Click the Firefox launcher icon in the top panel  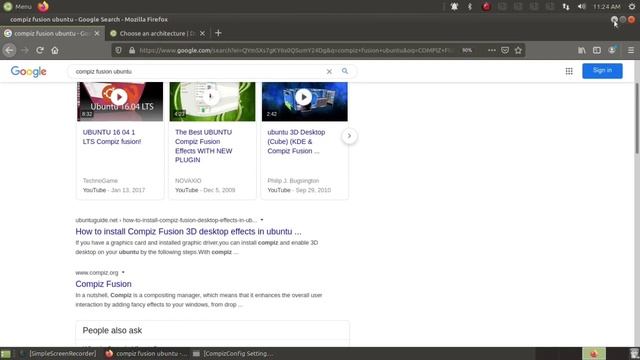coord(43,7)
